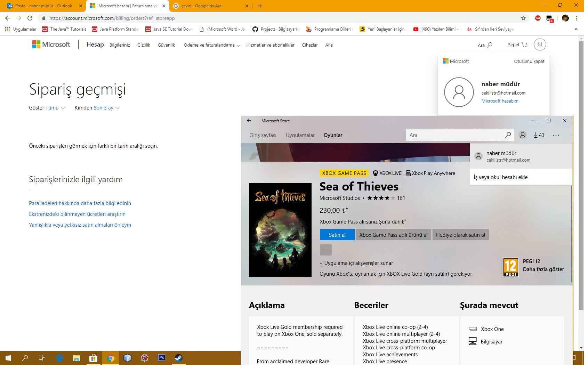Click the Chrome profile avatar icon
The height and width of the screenshot is (365, 588).
pyautogui.click(x=565, y=18)
